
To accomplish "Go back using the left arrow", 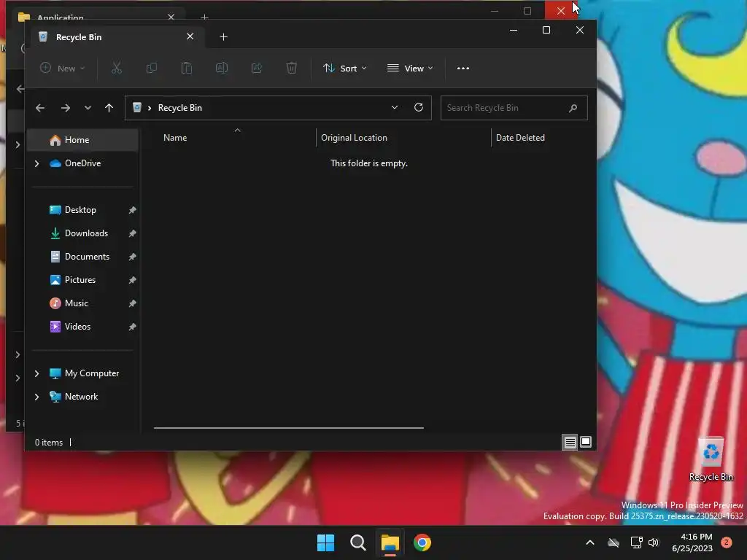I will [x=40, y=108].
